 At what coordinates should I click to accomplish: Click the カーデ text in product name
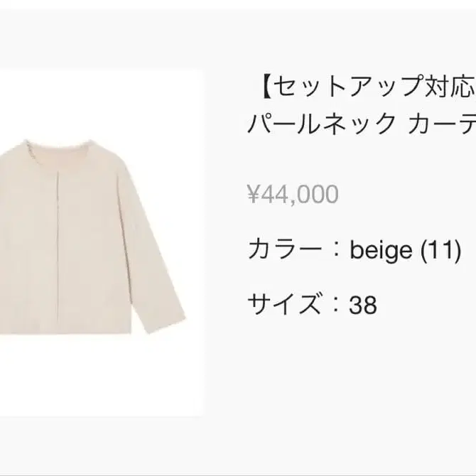coord(442,126)
